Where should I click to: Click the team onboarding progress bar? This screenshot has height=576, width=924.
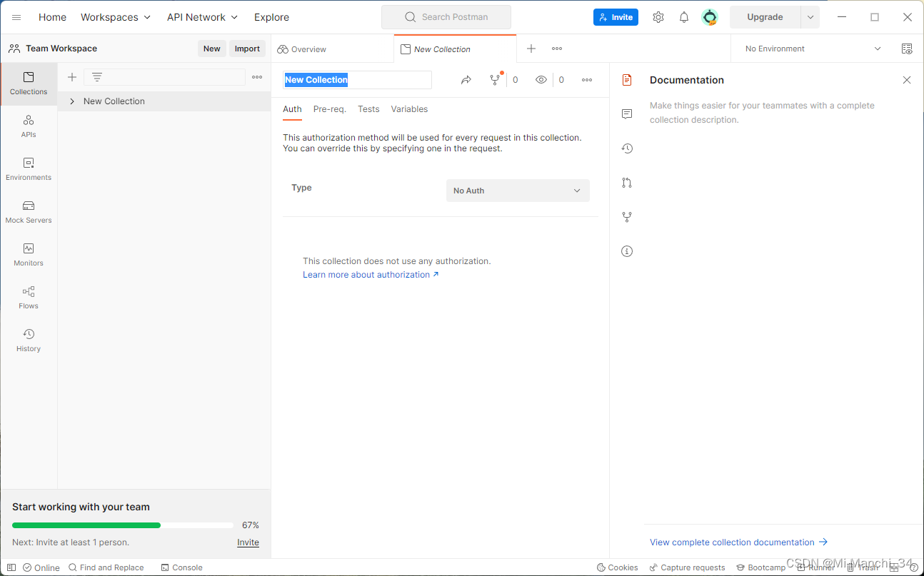click(123, 525)
